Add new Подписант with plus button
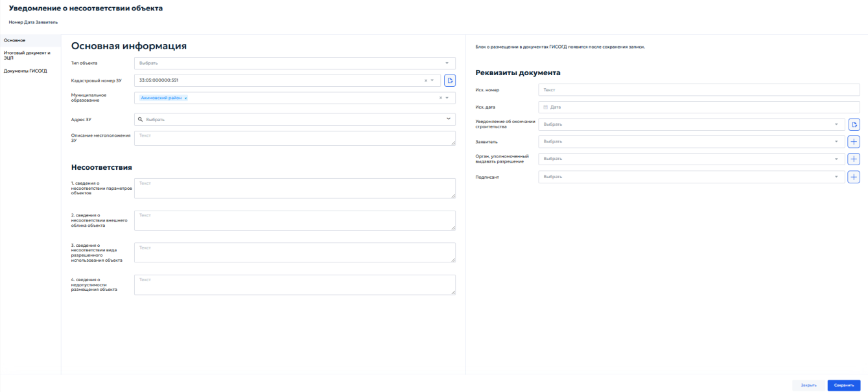 coord(854,177)
